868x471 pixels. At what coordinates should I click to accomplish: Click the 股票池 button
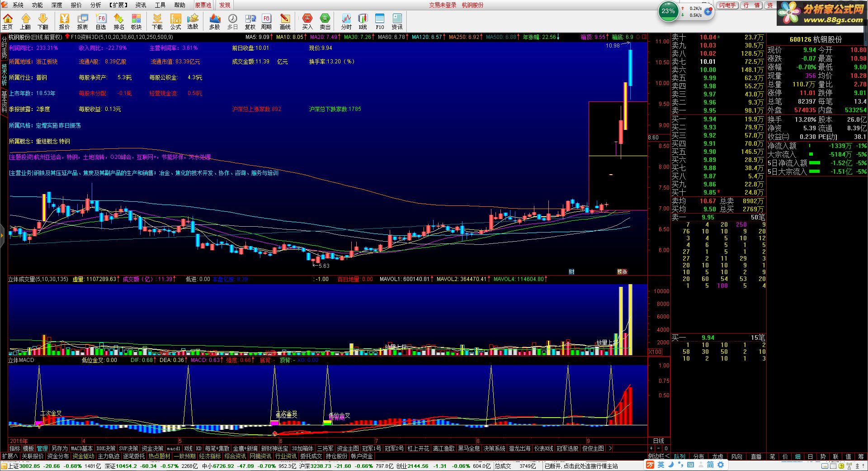click(x=203, y=5)
